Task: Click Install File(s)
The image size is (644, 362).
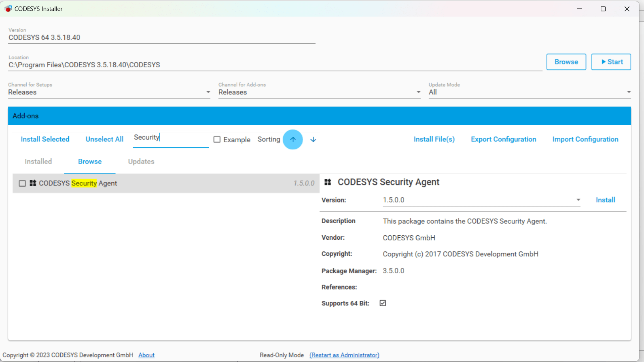Action: click(434, 139)
